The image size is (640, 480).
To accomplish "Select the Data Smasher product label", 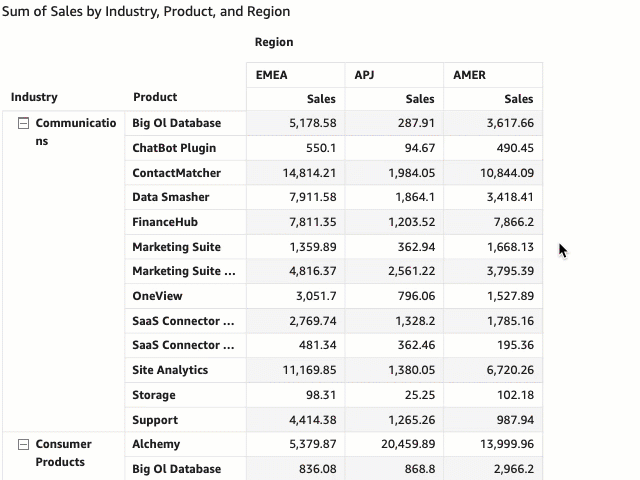I will (x=170, y=197).
